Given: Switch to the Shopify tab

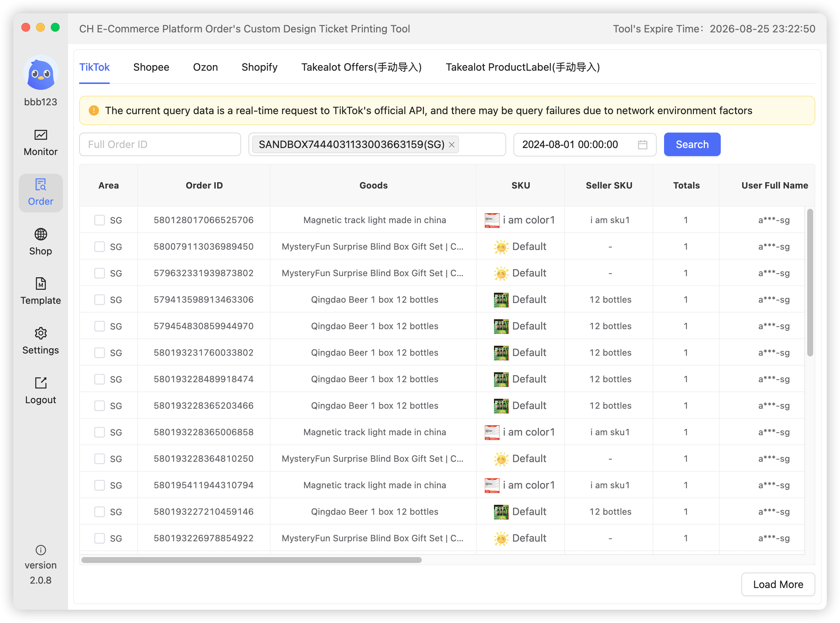Looking at the screenshot, I should point(260,67).
